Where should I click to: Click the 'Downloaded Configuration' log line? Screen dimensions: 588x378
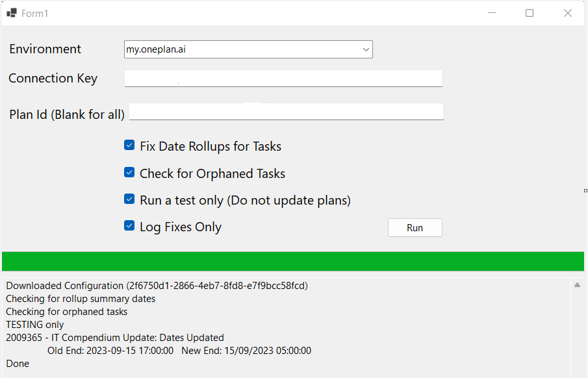[157, 286]
